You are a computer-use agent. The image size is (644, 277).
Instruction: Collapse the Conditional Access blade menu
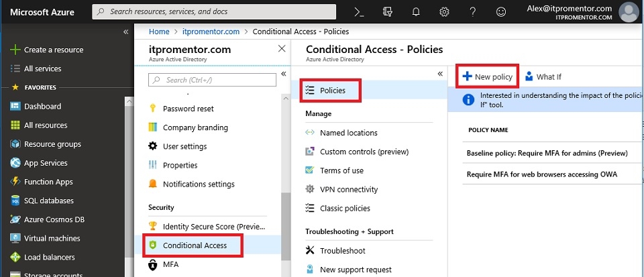click(x=440, y=74)
